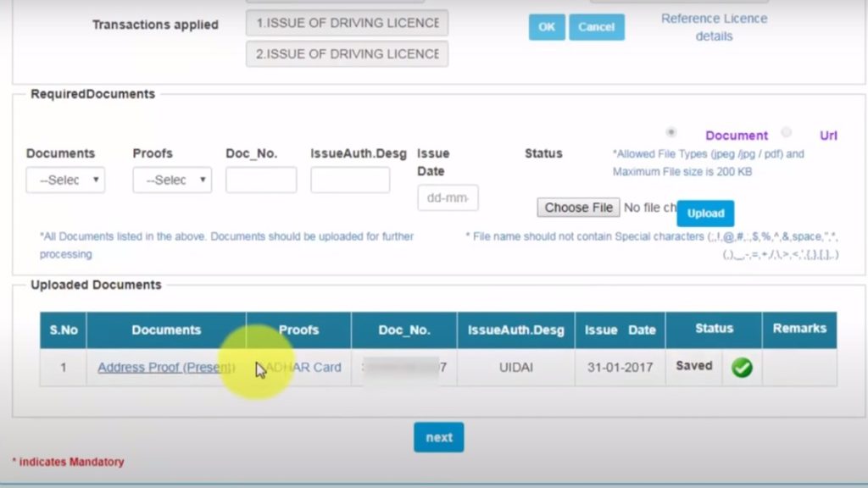Click the green Saved status checkmark

click(742, 368)
